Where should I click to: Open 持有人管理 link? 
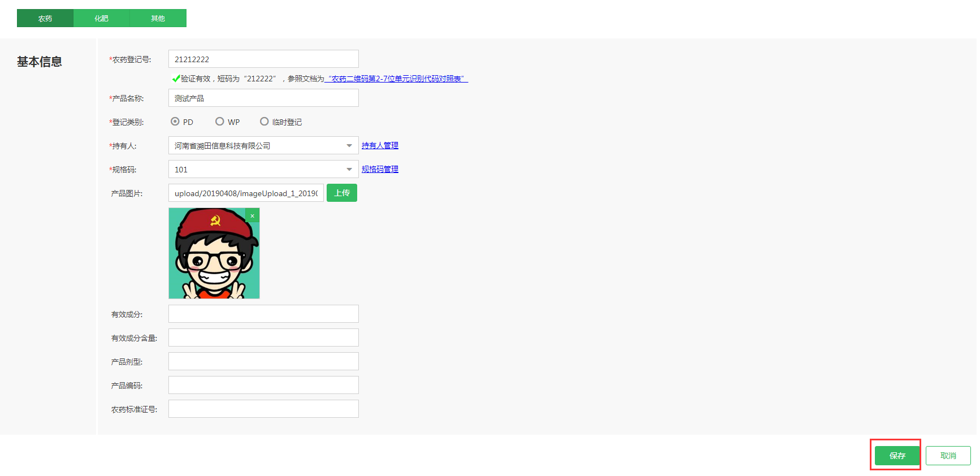[x=380, y=146]
